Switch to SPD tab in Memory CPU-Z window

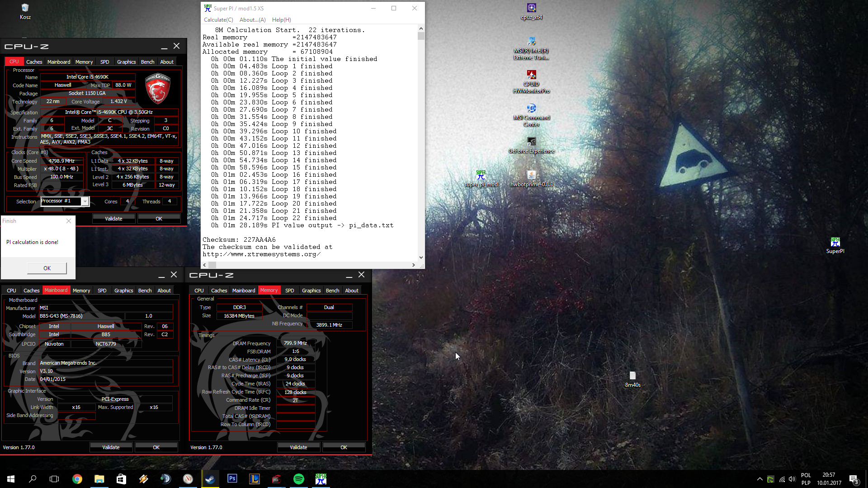click(290, 291)
